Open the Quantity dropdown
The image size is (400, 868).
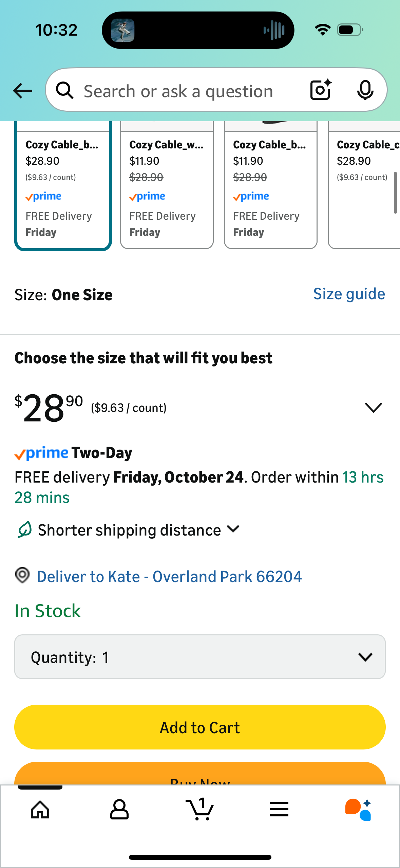point(200,657)
